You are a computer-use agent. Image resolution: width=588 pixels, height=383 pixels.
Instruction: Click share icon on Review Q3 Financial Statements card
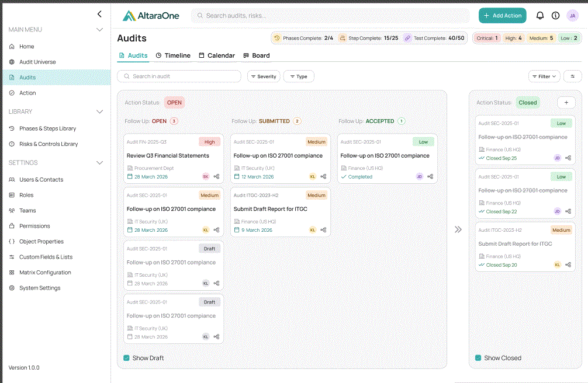click(216, 176)
